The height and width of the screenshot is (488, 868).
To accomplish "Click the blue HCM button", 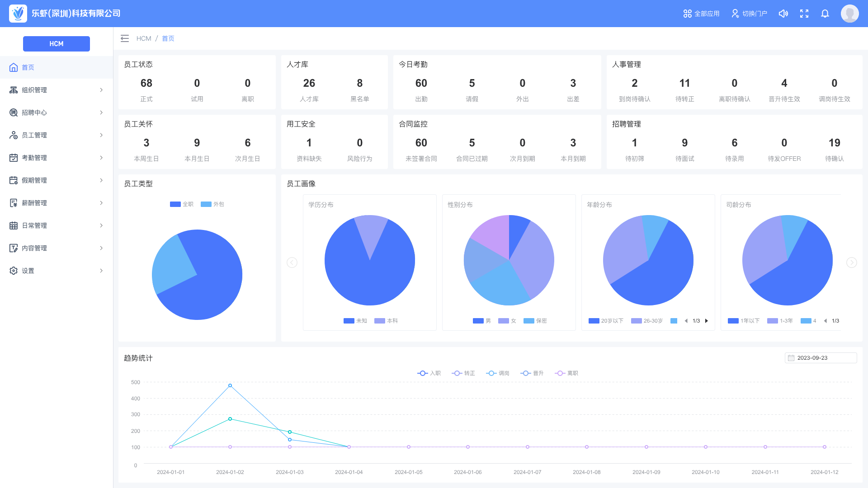I will coord(57,44).
